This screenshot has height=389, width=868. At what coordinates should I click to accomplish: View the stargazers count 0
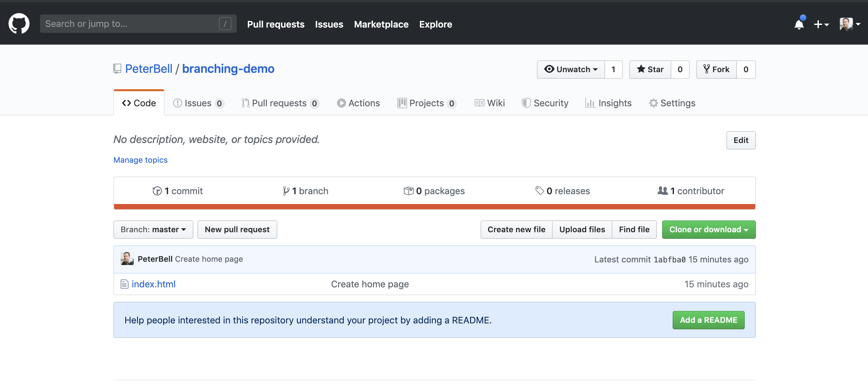coord(680,70)
